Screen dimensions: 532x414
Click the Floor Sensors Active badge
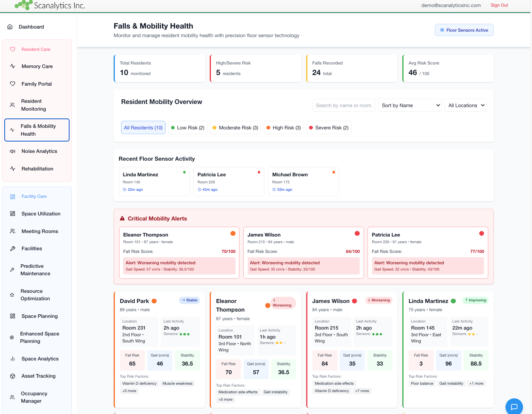(x=464, y=30)
